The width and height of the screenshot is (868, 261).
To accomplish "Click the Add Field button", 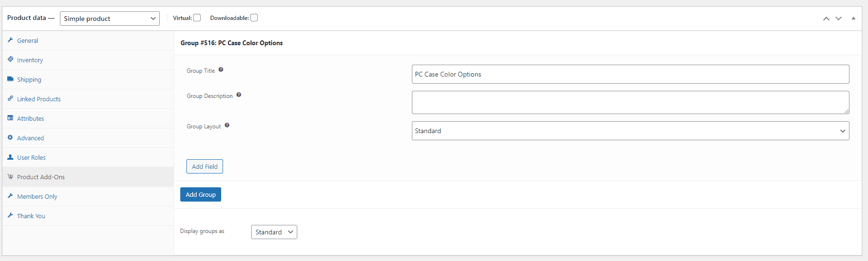I will point(205,166).
